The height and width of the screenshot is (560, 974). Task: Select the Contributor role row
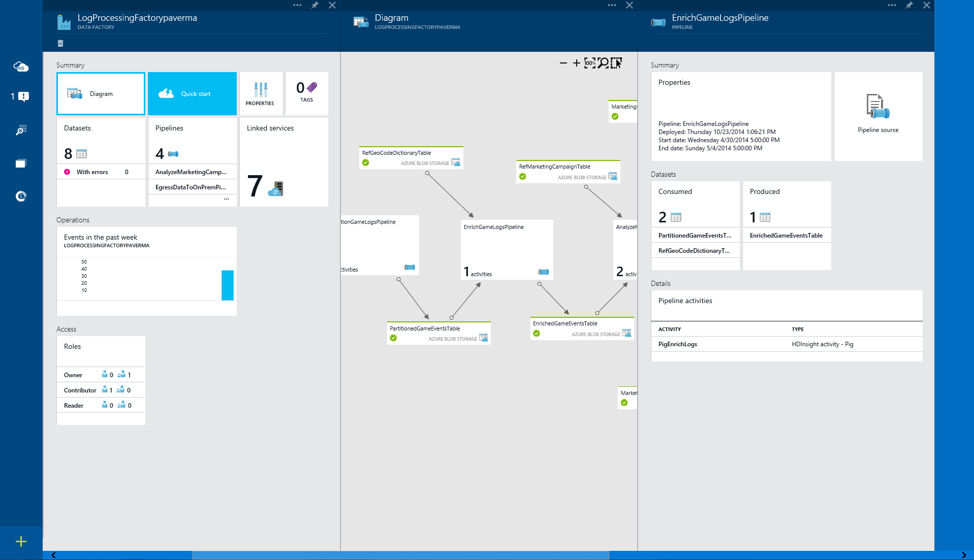click(x=101, y=390)
